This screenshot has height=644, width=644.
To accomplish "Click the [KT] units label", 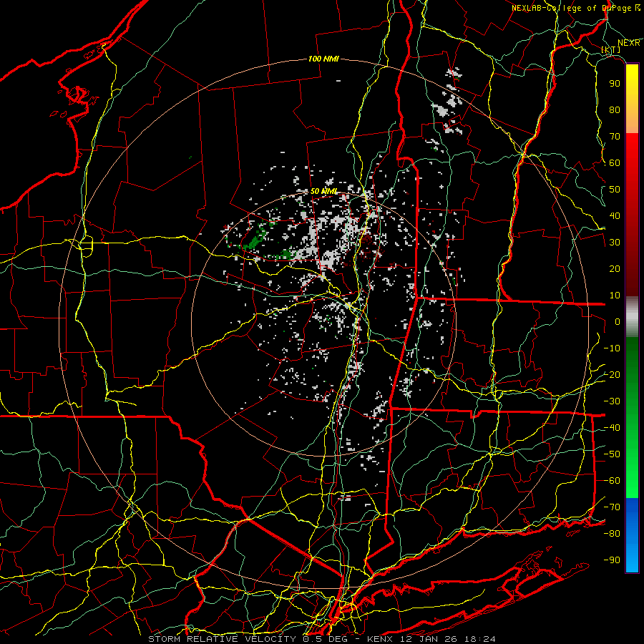I will [611, 49].
